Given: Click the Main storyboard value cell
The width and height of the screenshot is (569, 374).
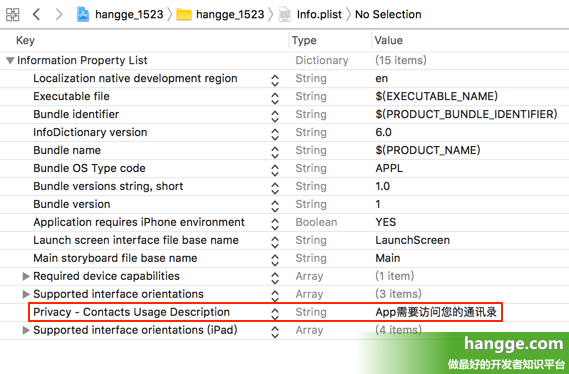Looking at the screenshot, I should 388,258.
